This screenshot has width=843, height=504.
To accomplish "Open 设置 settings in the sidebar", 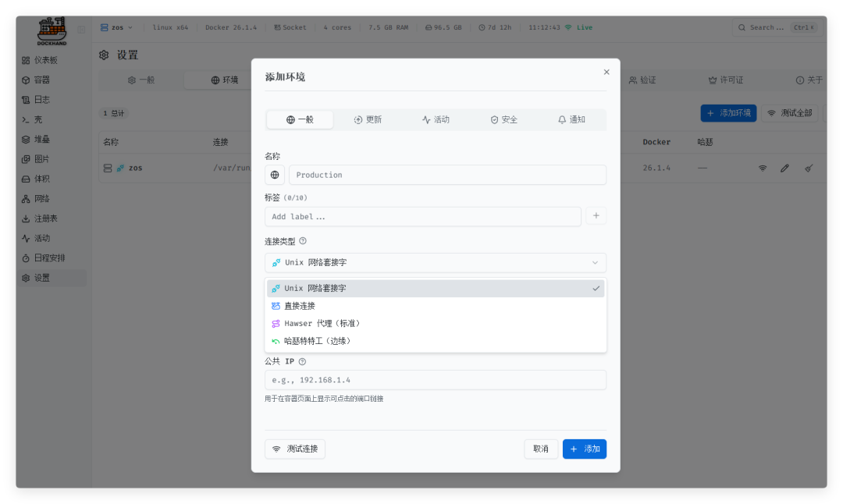I will point(52,278).
